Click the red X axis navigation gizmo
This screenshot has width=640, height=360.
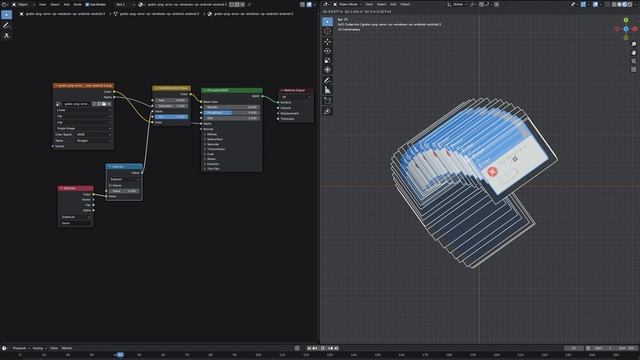pos(635,29)
